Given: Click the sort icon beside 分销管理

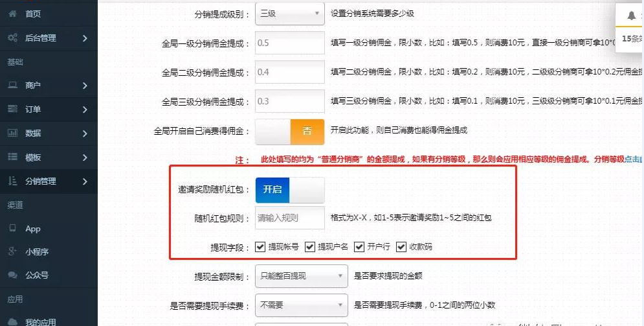Looking at the screenshot, I should [x=13, y=180].
